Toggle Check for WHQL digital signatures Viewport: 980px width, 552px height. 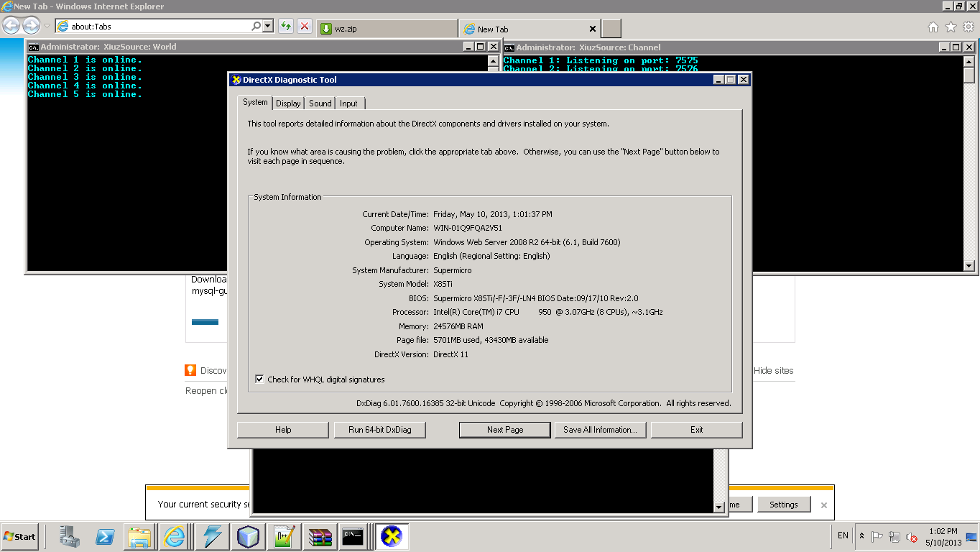pos(260,379)
